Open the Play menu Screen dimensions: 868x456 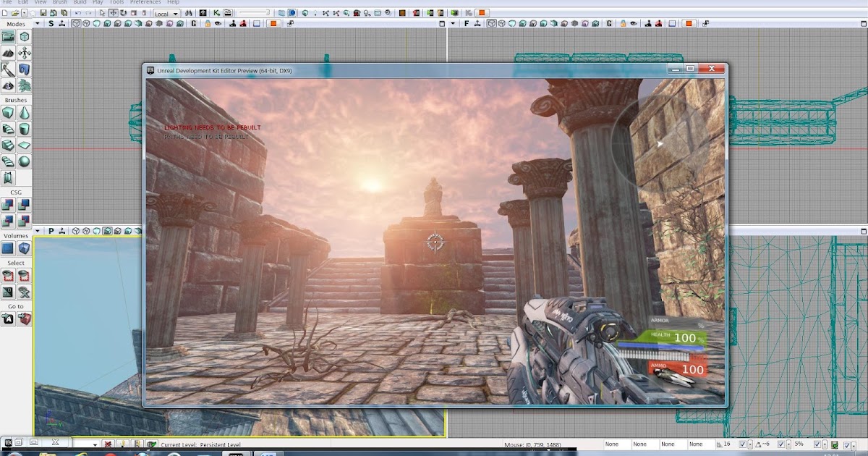pyautogui.click(x=98, y=2)
